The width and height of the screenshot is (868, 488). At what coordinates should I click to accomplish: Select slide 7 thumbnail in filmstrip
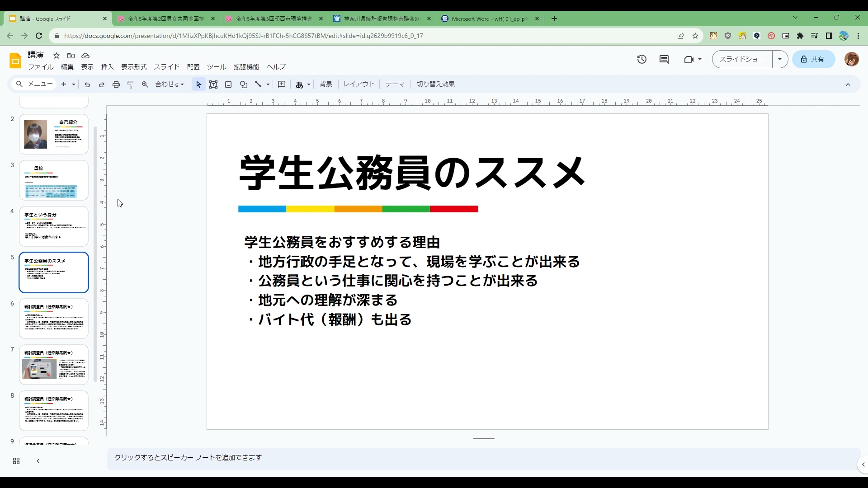pyautogui.click(x=54, y=365)
